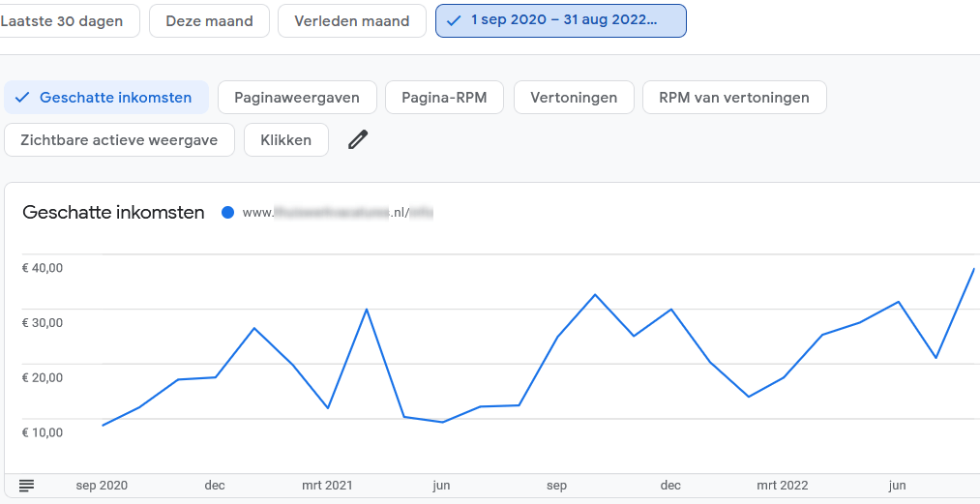
Task: Enable the Zichtbare actieve weergave metric
Action: (x=119, y=139)
